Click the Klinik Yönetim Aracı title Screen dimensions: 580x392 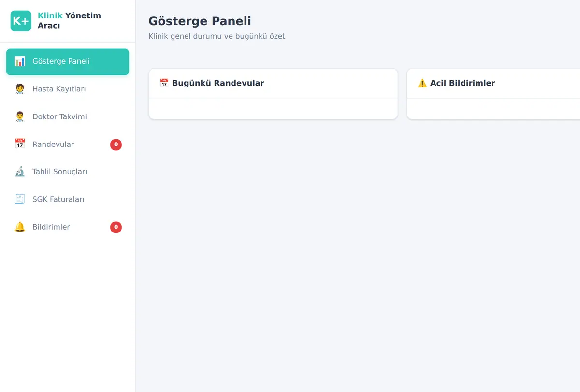point(69,21)
